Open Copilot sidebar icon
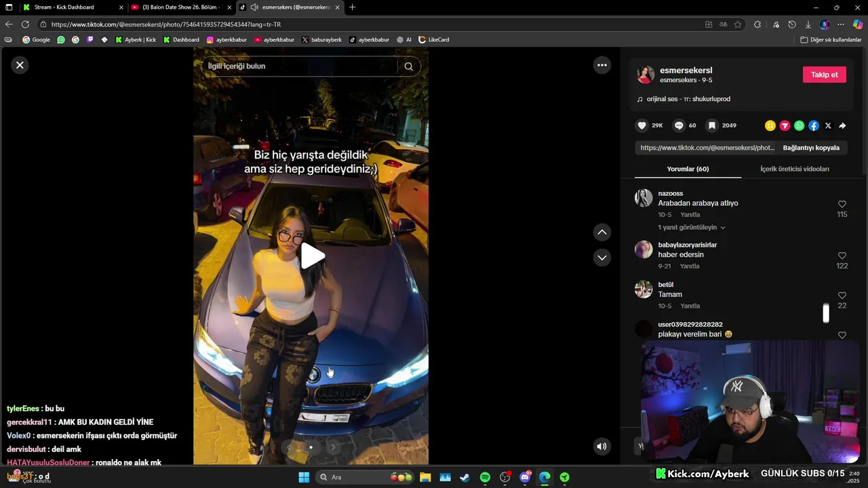The width and height of the screenshot is (868, 488). (858, 24)
